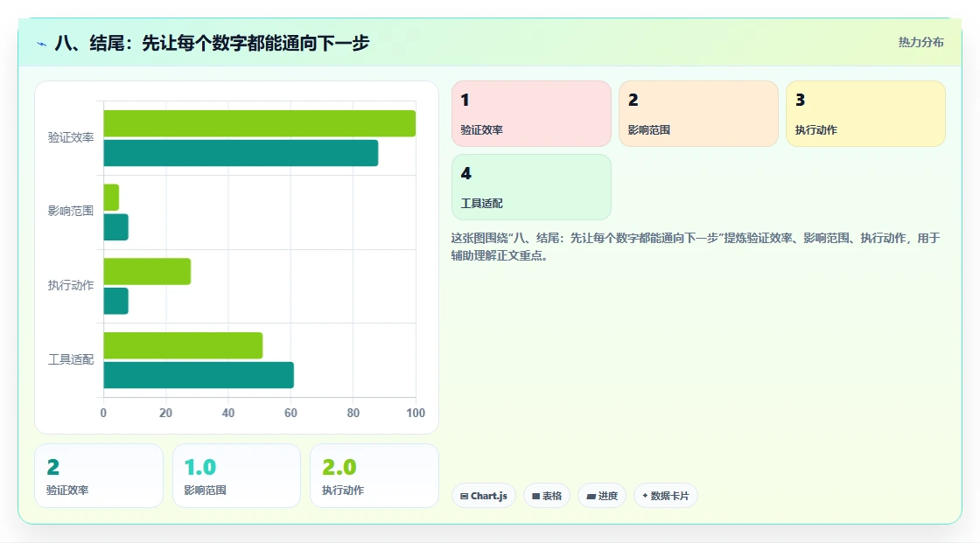Open the yellow card numbered 3 执行动作
This screenshot has width=980, height=543.
pyautogui.click(x=865, y=114)
